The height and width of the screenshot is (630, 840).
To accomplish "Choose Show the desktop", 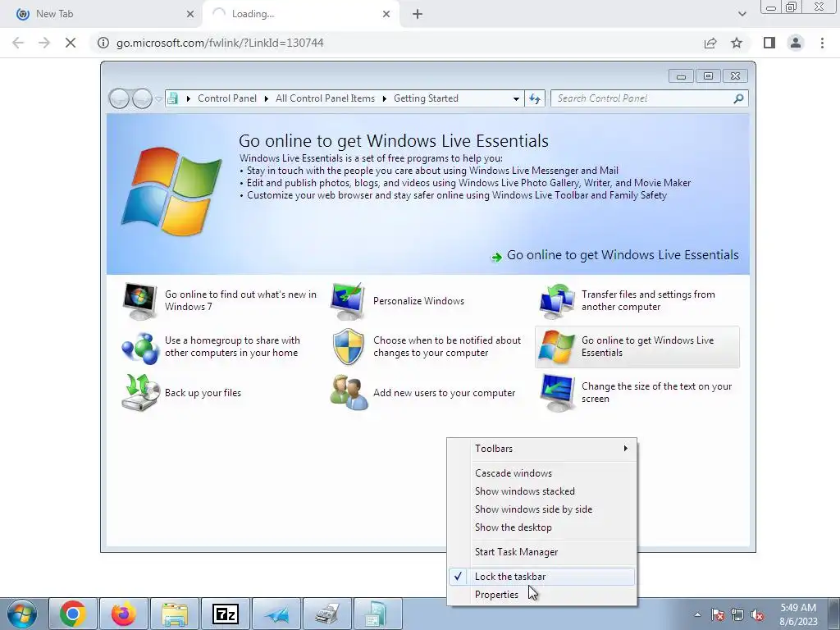I will pos(542,527).
